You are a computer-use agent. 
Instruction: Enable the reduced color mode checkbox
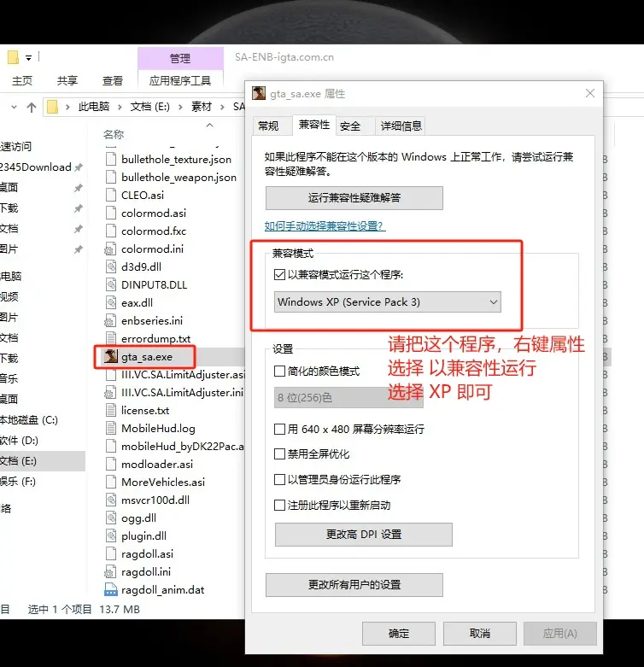[279, 371]
